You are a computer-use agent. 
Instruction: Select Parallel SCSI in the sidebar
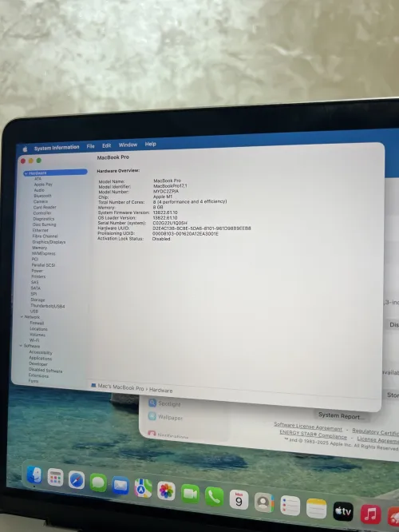pos(43,265)
